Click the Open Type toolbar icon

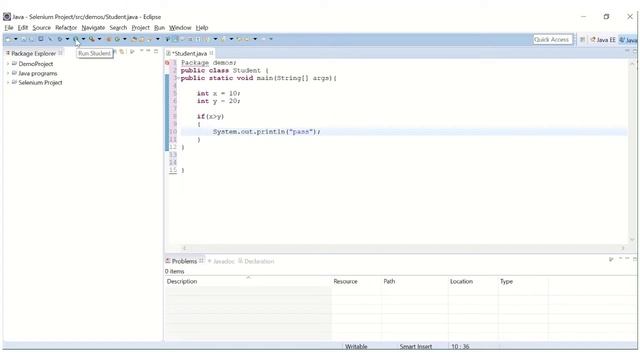click(x=134, y=39)
